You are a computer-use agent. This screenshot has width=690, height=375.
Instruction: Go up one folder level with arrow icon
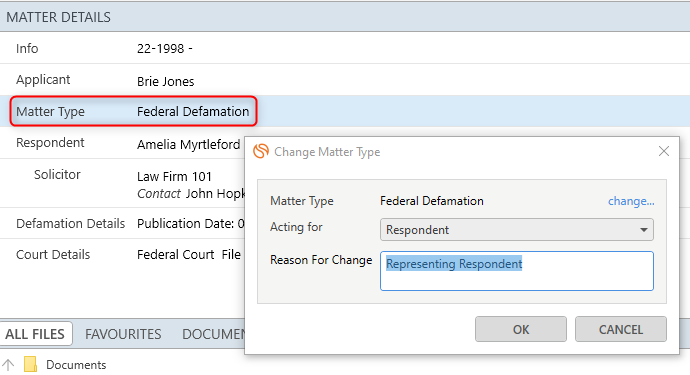pos(8,364)
